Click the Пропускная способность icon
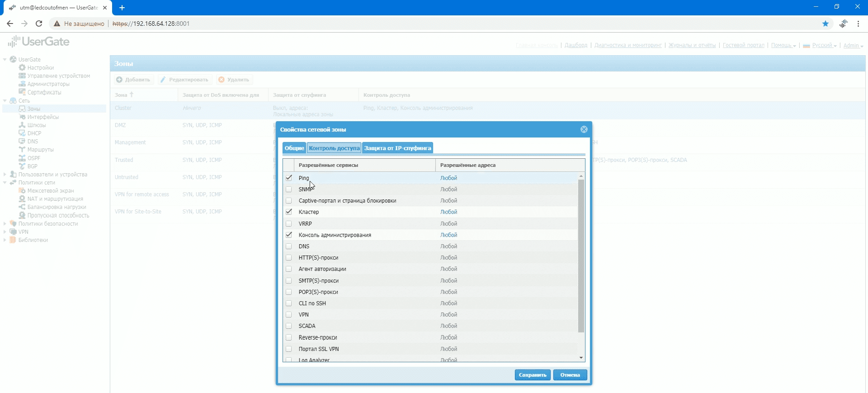This screenshot has width=868, height=393. [22, 216]
